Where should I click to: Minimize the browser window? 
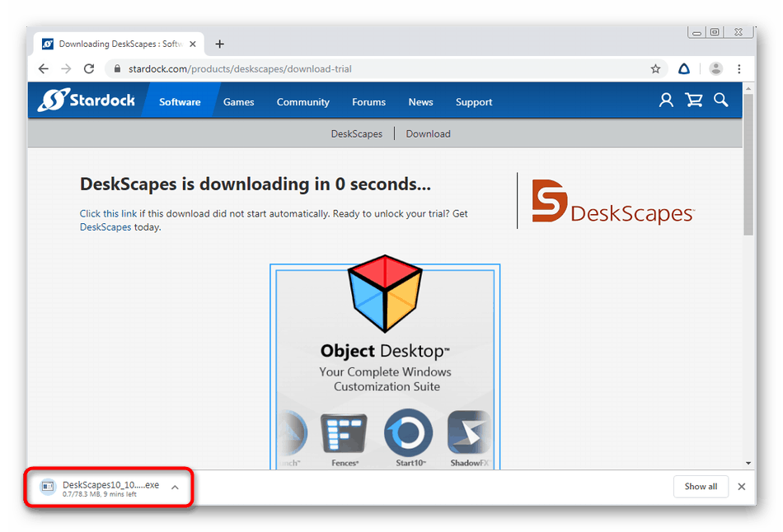(696, 32)
